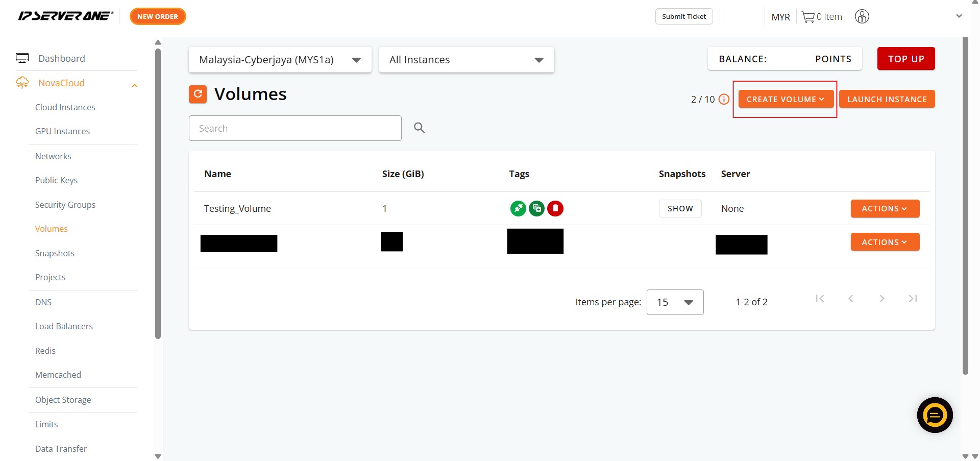980x461 pixels.
Task: Click the search magnifier icon
Action: point(419,128)
